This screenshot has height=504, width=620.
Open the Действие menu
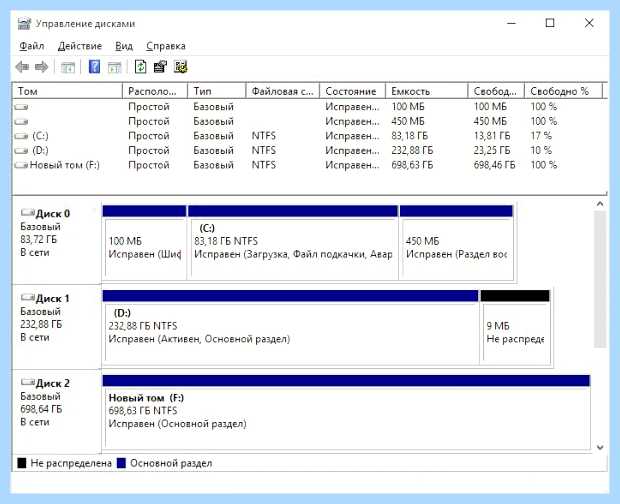80,46
